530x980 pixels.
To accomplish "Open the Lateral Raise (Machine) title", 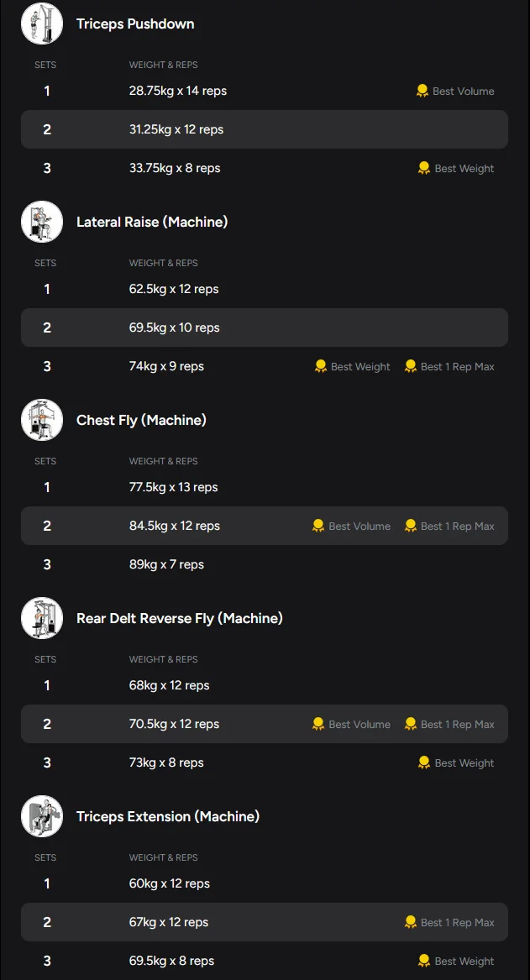I will pos(152,222).
